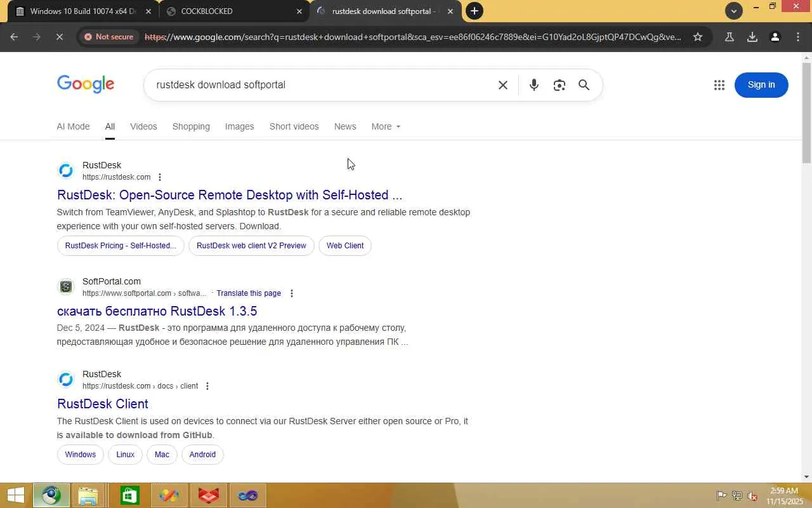Stop loading the current page
This screenshot has width=812, height=508.
pyautogui.click(x=59, y=37)
